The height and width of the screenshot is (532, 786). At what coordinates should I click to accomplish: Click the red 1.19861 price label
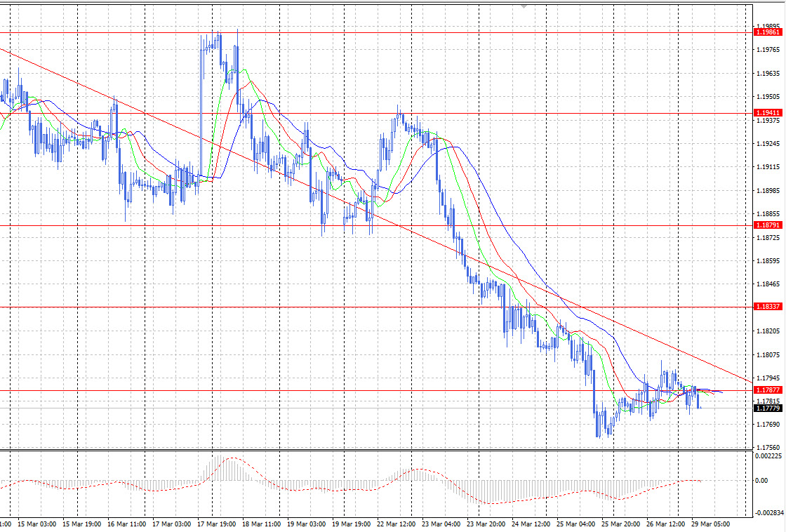pos(768,32)
